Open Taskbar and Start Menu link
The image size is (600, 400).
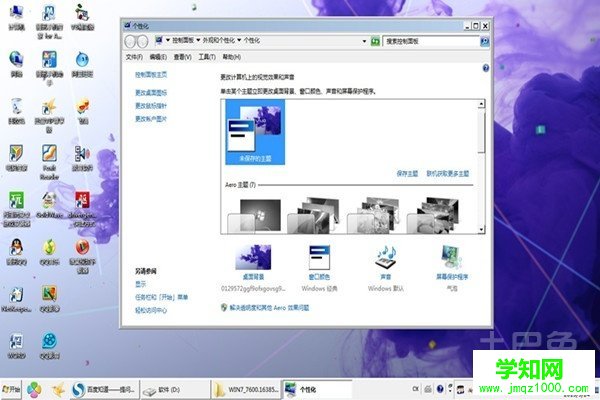point(161,297)
